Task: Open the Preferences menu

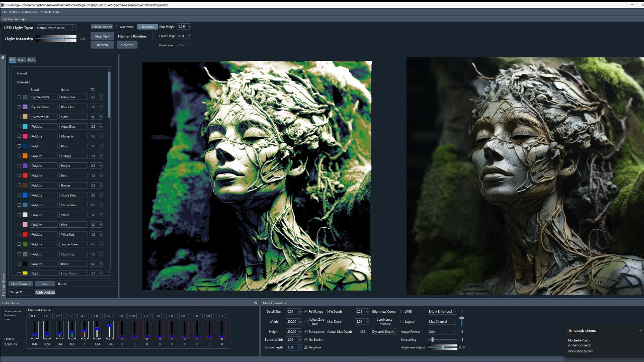Action: point(30,12)
